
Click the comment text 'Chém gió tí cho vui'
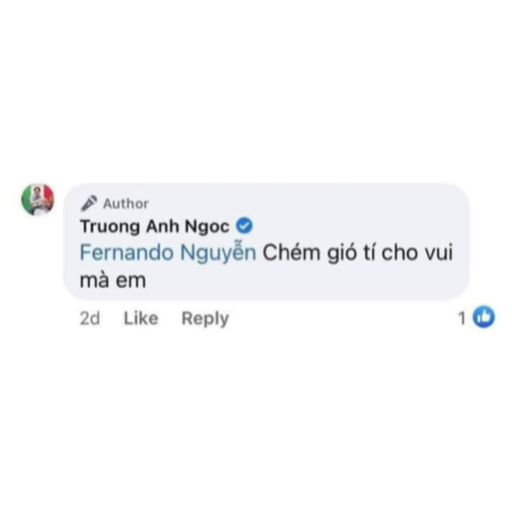(358, 253)
